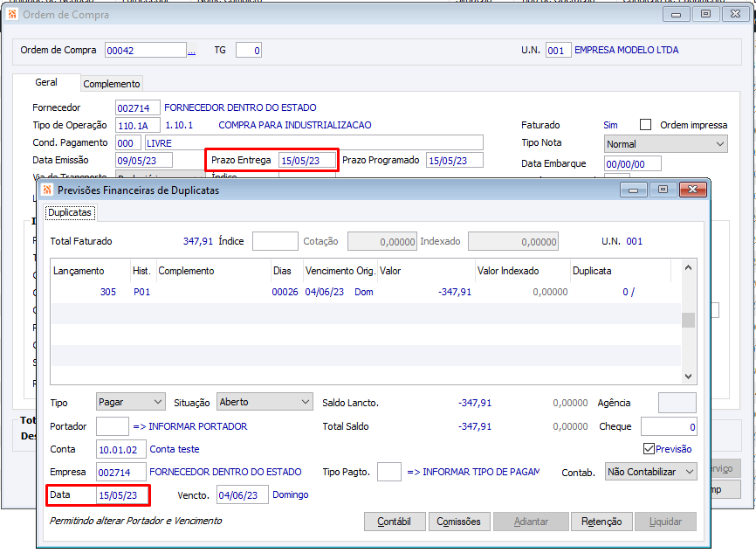The image size is (756, 553).
Task: Open lookup ellipsis beside Ordem de Compra number
Action: coord(191,51)
